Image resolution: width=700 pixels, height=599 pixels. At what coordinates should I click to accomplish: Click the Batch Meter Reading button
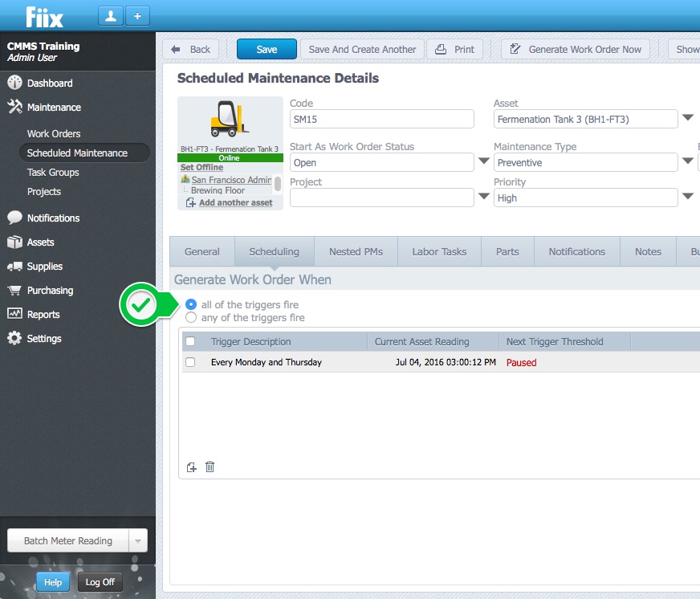[x=68, y=541]
